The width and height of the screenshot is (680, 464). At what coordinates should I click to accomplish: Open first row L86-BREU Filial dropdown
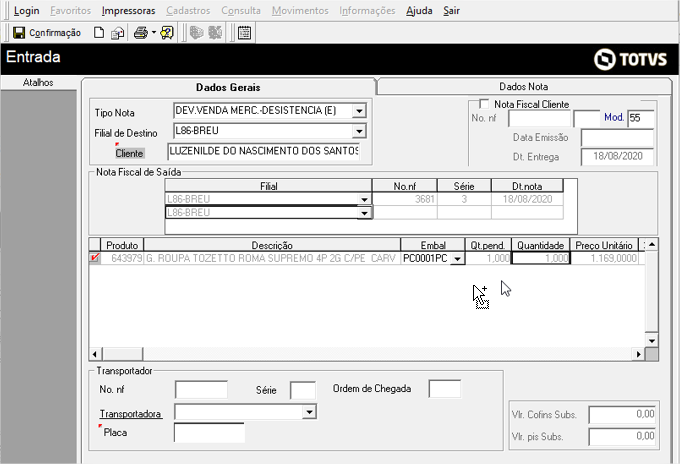click(364, 199)
